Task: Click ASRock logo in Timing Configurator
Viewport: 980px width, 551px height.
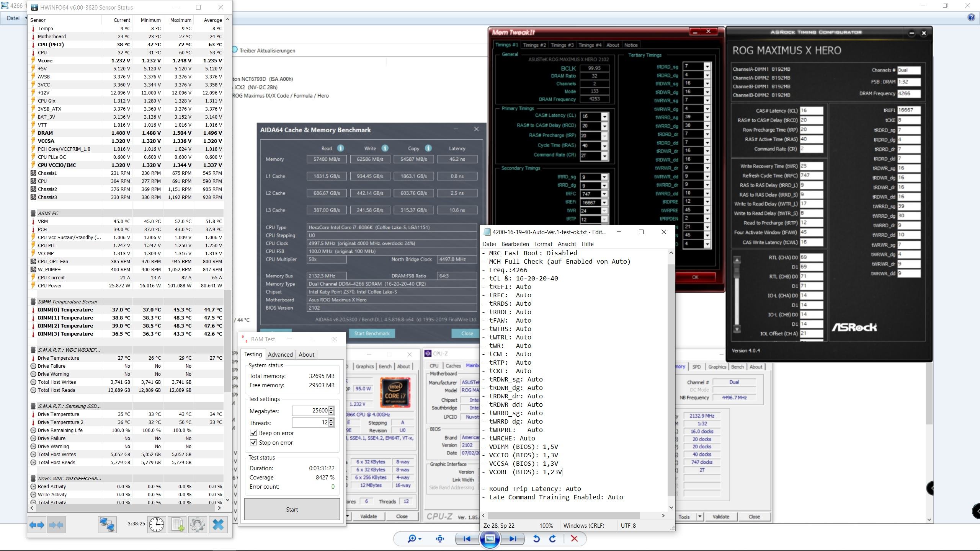Action: click(854, 328)
